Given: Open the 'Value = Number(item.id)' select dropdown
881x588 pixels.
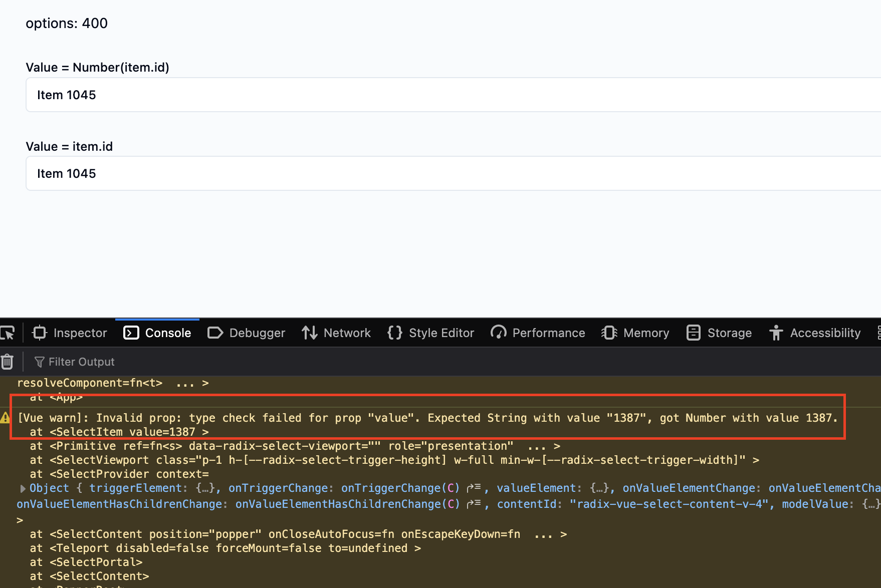Looking at the screenshot, I should 451,95.
